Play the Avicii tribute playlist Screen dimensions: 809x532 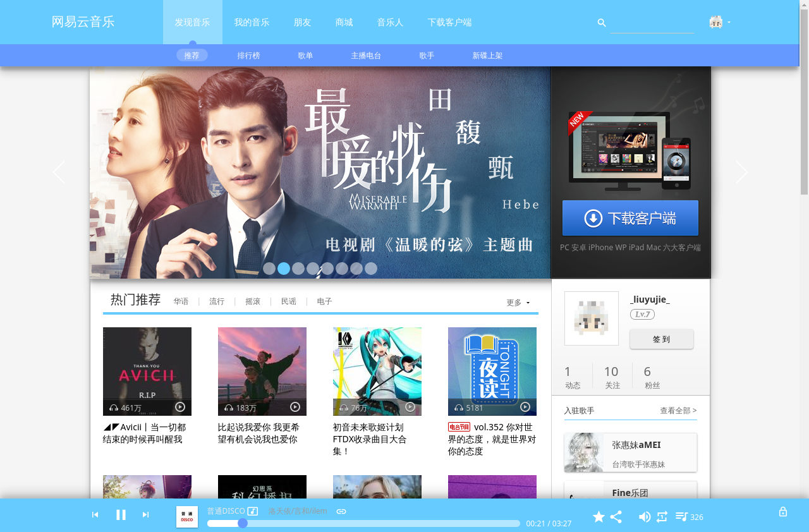[x=179, y=407]
